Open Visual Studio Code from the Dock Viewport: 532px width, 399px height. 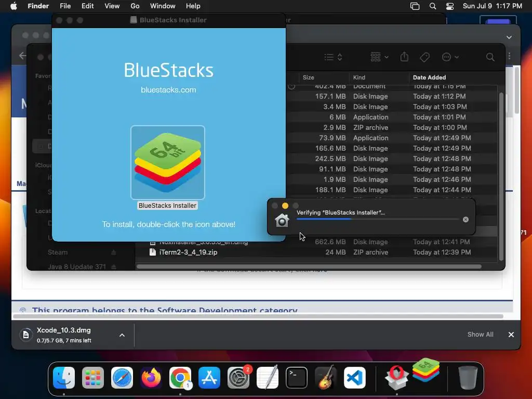click(355, 378)
